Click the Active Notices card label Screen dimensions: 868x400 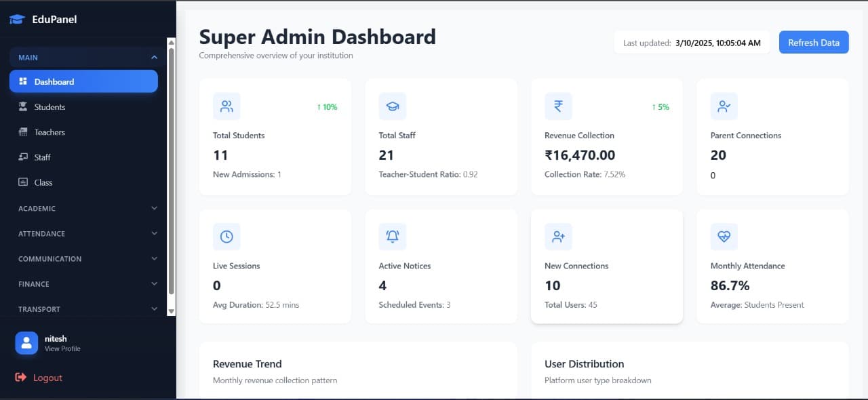pyautogui.click(x=405, y=266)
